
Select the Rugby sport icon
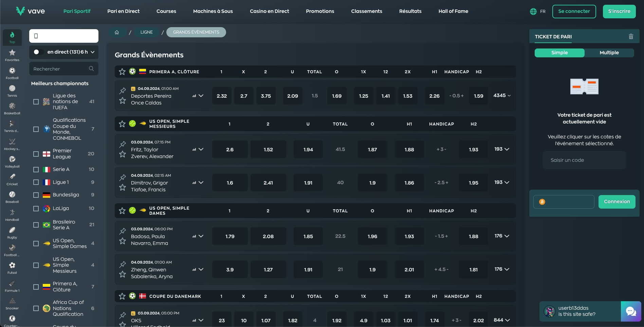click(12, 233)
